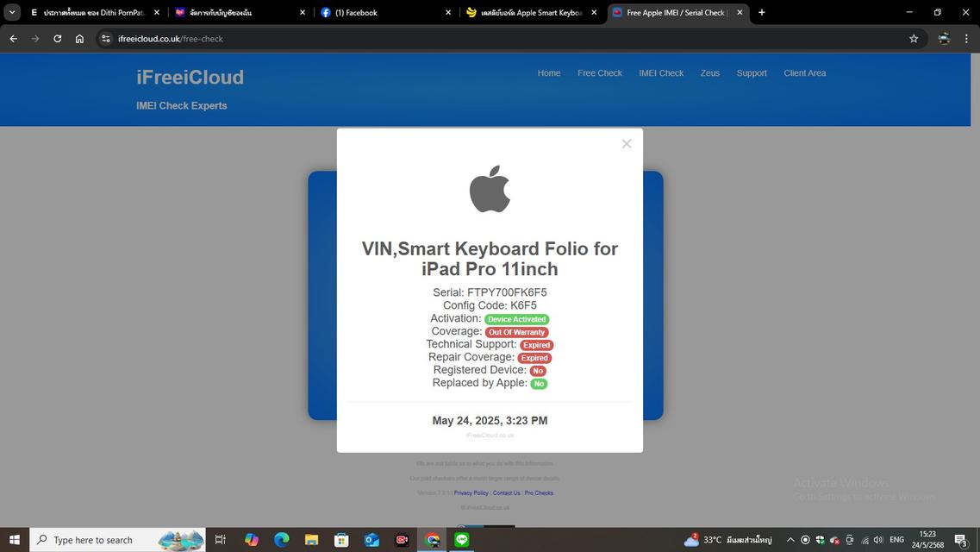The height and width of the screenshot is (552, 980).
Task: Open the Pro Checks link
Action: pos(539,493)
